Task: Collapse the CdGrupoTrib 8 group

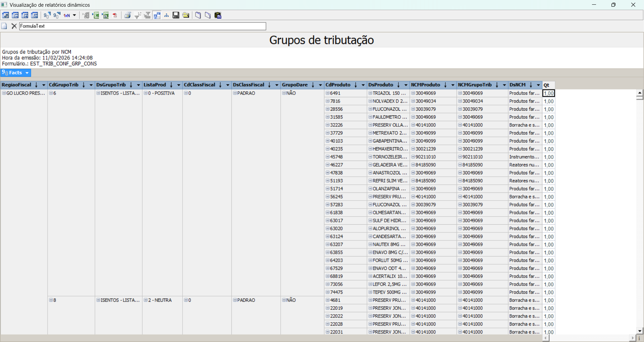Action: point(51,300)
